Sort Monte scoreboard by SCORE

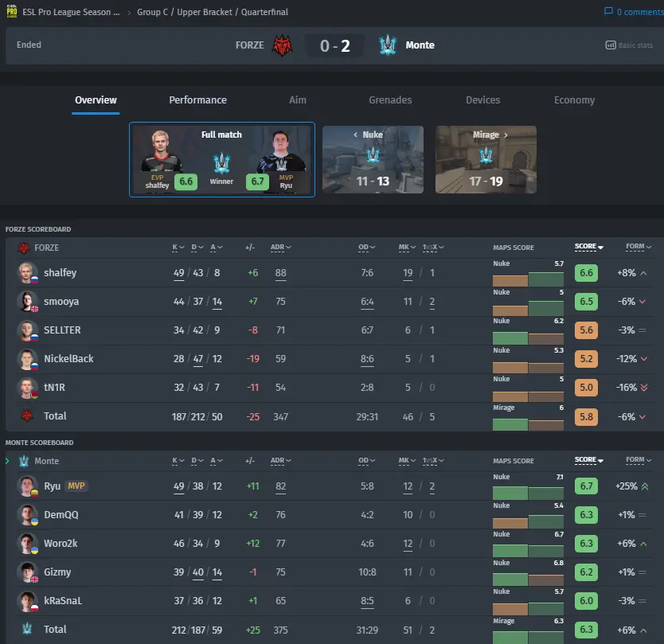pyautogui.click(x=588, y=460)
